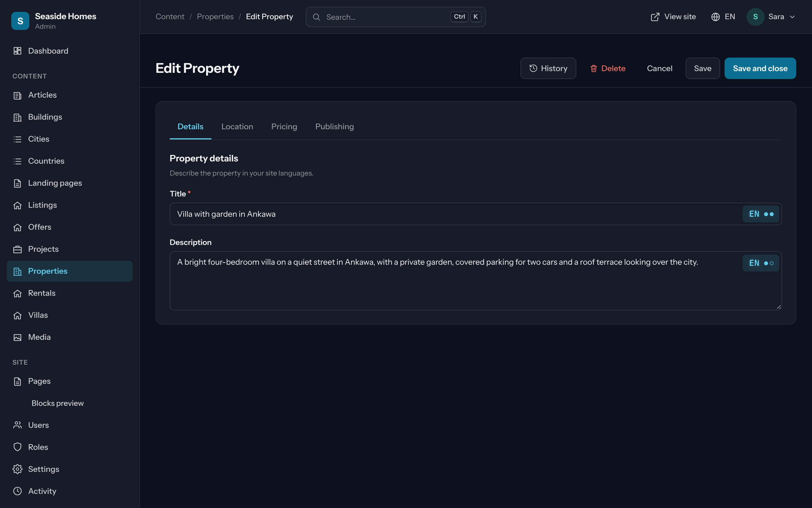Open Pages under Site
This screenshot has height=508, width=812.
(x=69, y=381)
